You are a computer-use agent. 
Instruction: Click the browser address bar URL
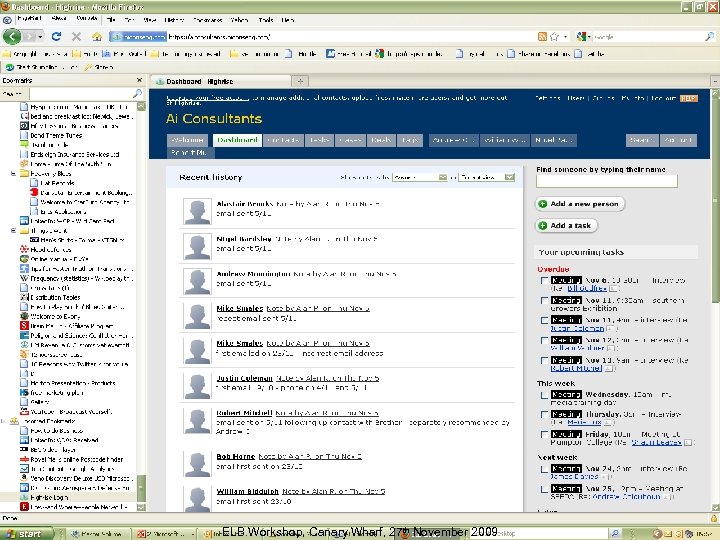(x=219, y=36)
